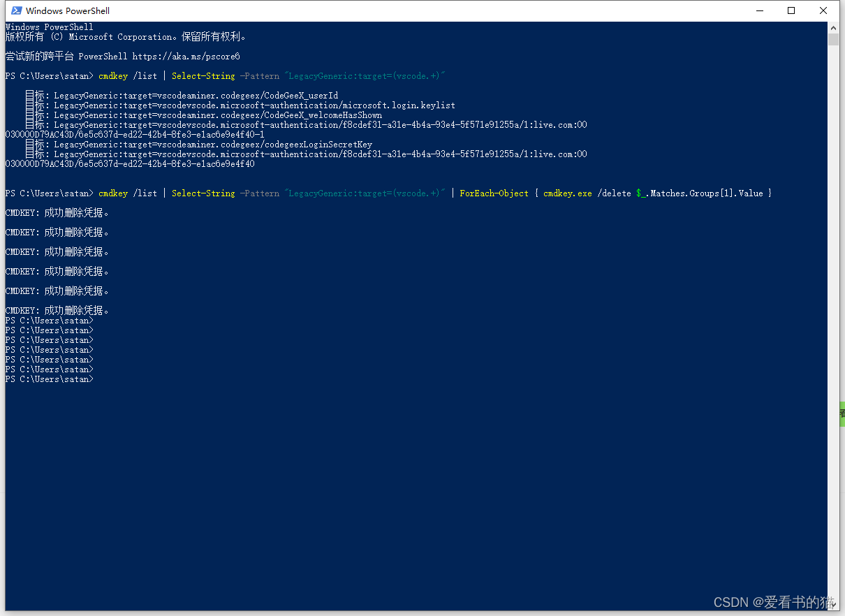Click the first 'cmdkey /list' command text
The width and height of the screenshot is (845, 616).
tap(128, 76)
